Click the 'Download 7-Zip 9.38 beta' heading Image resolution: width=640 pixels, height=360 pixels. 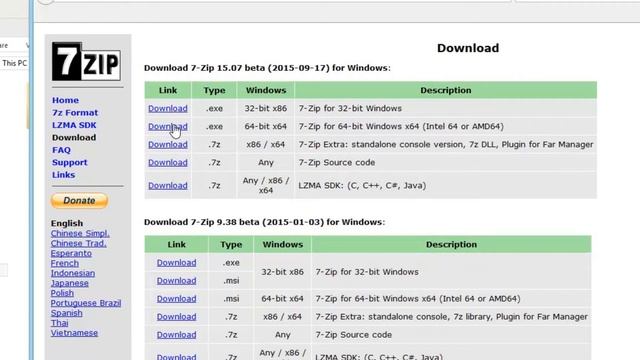pyautogui.click(x=264, y=222)
